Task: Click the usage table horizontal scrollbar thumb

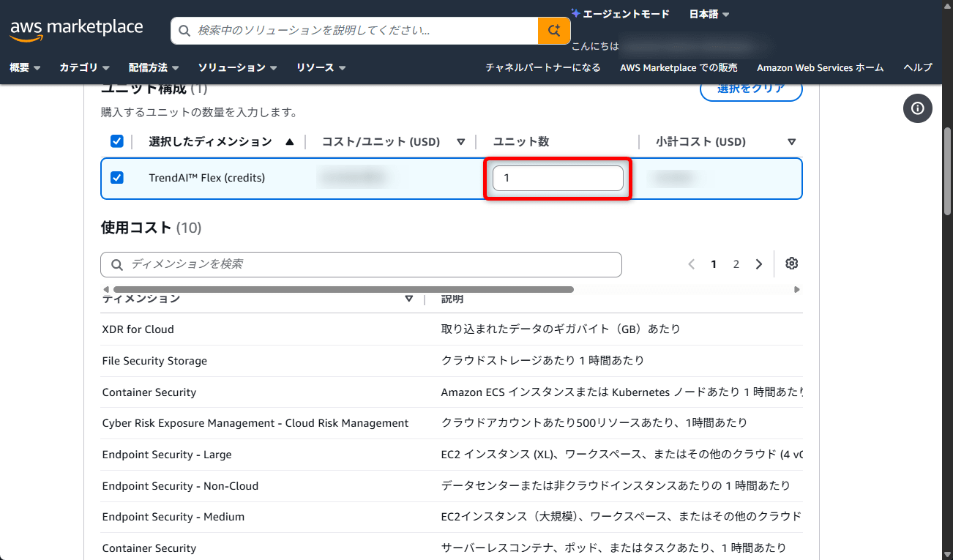Action: click(343, 289)
